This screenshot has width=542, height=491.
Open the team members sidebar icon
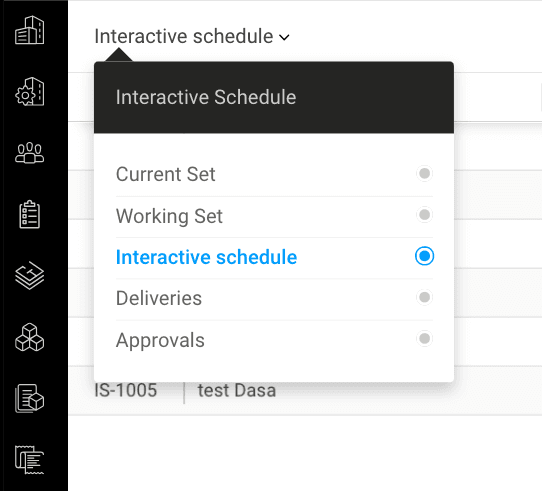pos(30,152)
